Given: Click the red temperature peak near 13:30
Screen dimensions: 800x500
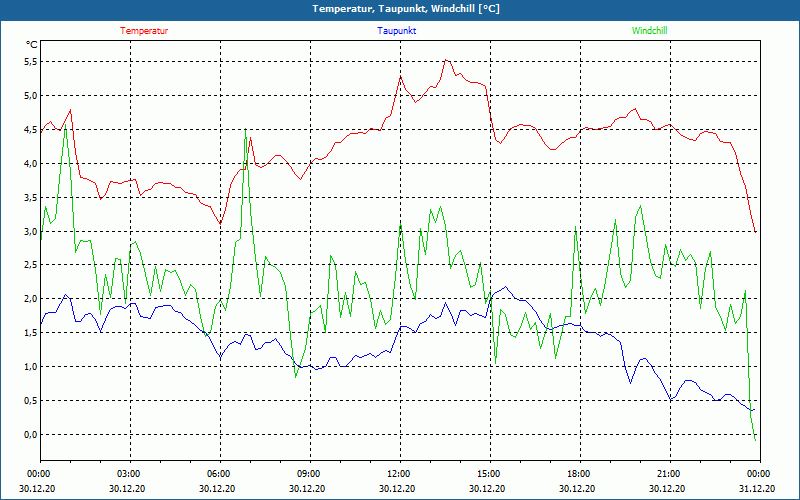Looking at the screenshot, I should [446, 60].
